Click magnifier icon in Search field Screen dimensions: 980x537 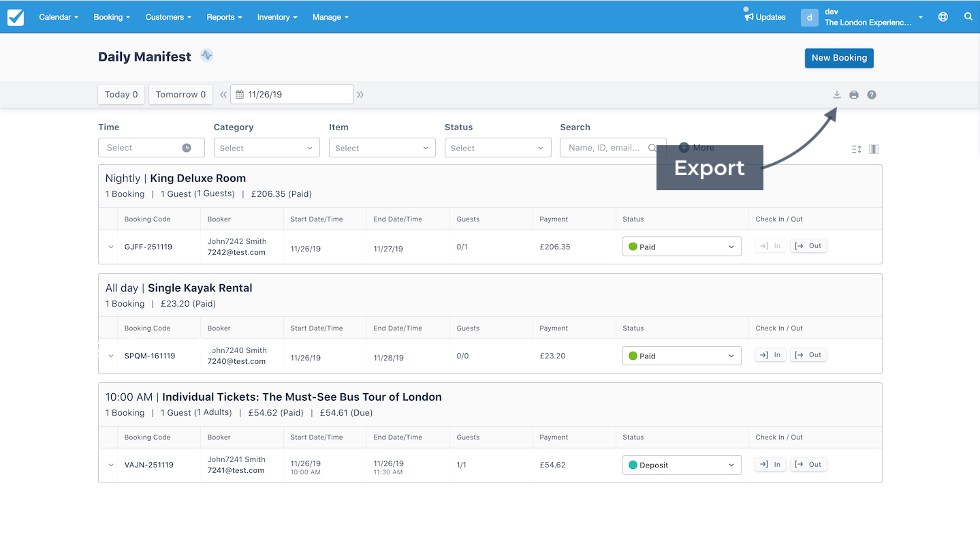[x=652, y=148]
